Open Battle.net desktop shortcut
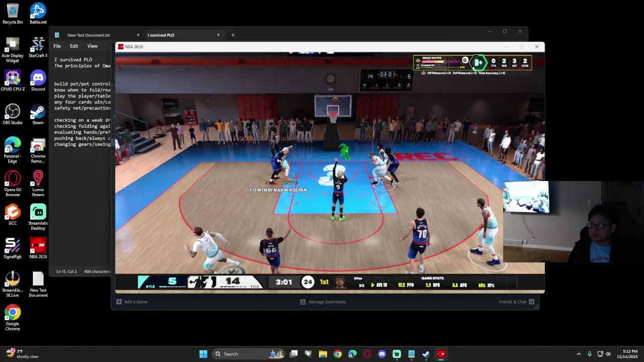The width and height of the screenshot is (644, 362). (38, 14)
